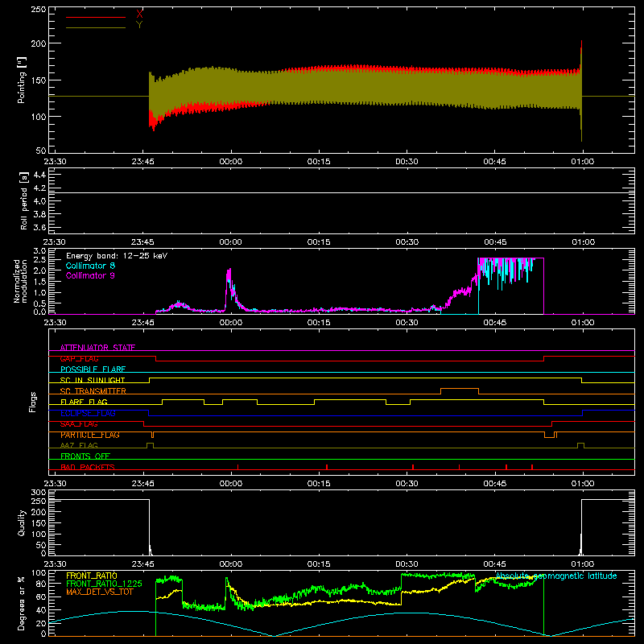Click the red 'X' legend letter
The width and height of the screenshot is (644, 644).
tap(139, 14)
